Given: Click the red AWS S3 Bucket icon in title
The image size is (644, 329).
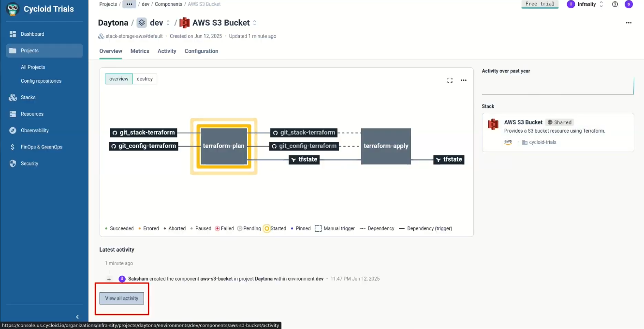Looking at the screenshot, I should (x=184, y=23).
